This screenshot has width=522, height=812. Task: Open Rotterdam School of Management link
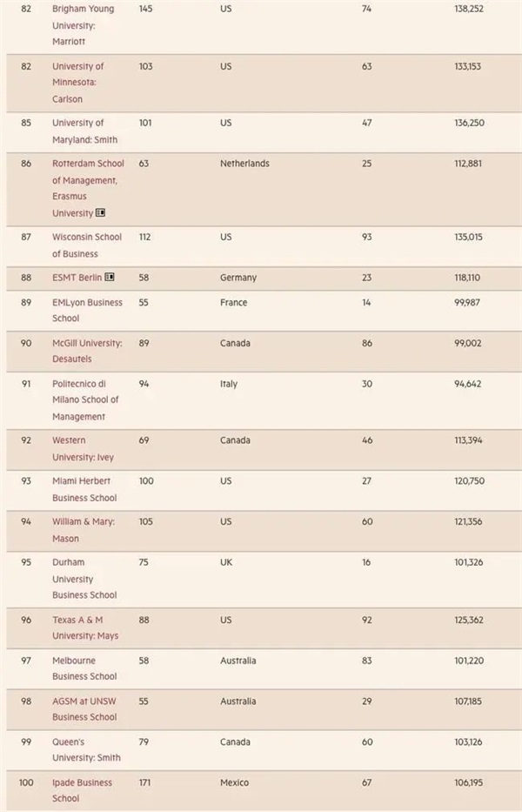88,171
